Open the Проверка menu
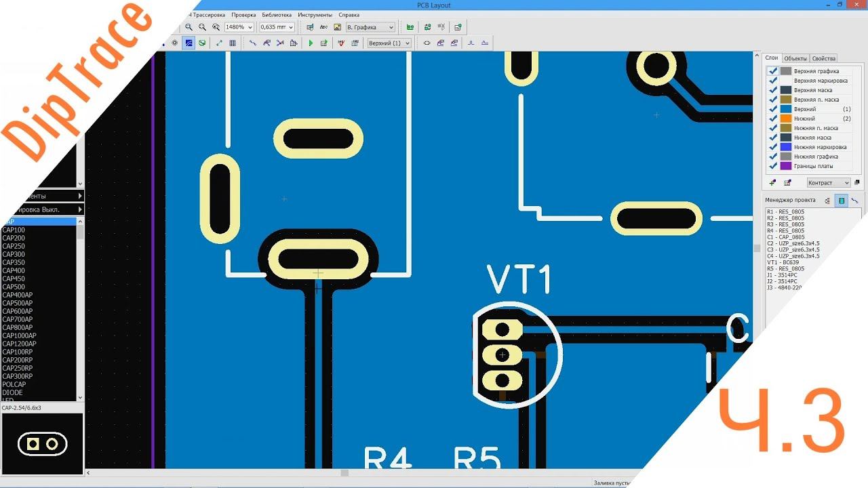 point(243,14)
